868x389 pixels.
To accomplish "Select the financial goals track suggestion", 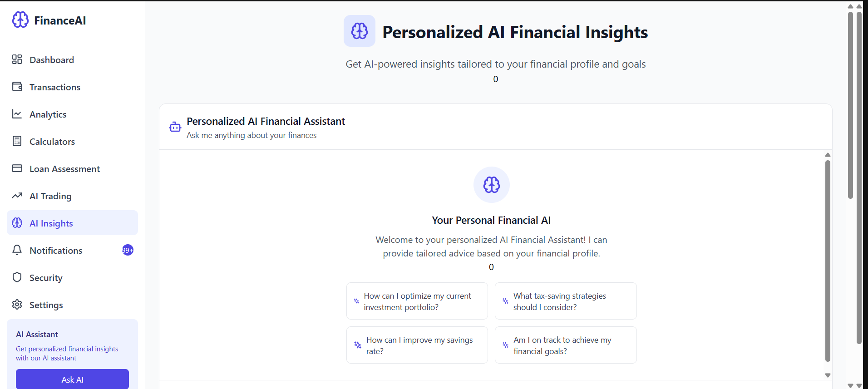I will click(565, 345).
